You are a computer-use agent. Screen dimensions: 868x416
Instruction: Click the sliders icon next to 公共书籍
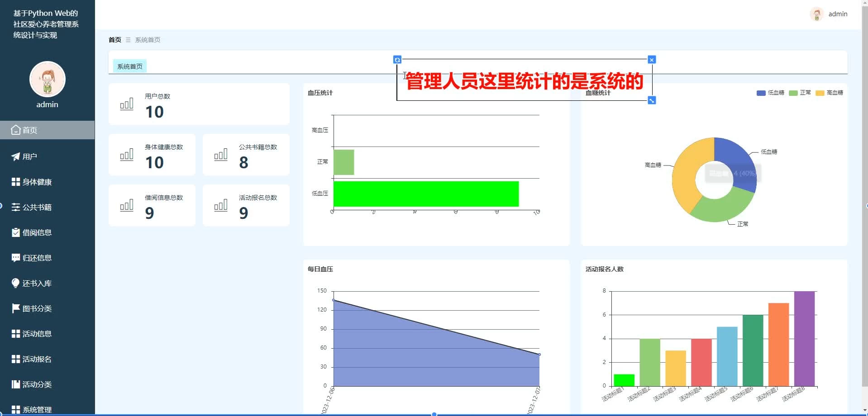(x=16, y=207)
